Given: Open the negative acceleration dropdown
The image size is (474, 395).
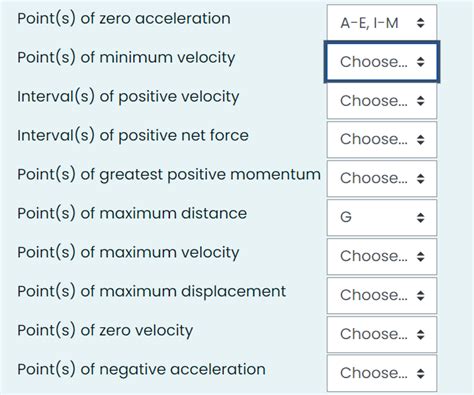Looking at the screenshot, I should coord(382,373).
